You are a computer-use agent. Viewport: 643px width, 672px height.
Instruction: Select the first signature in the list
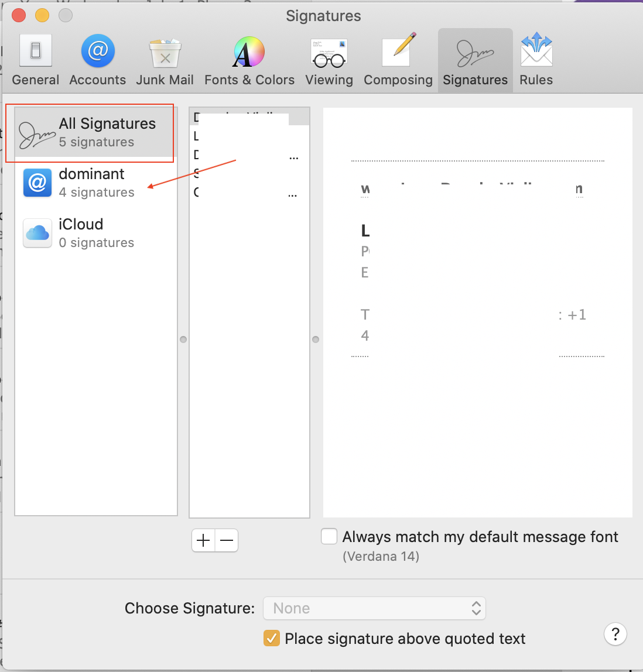[249, 116]
